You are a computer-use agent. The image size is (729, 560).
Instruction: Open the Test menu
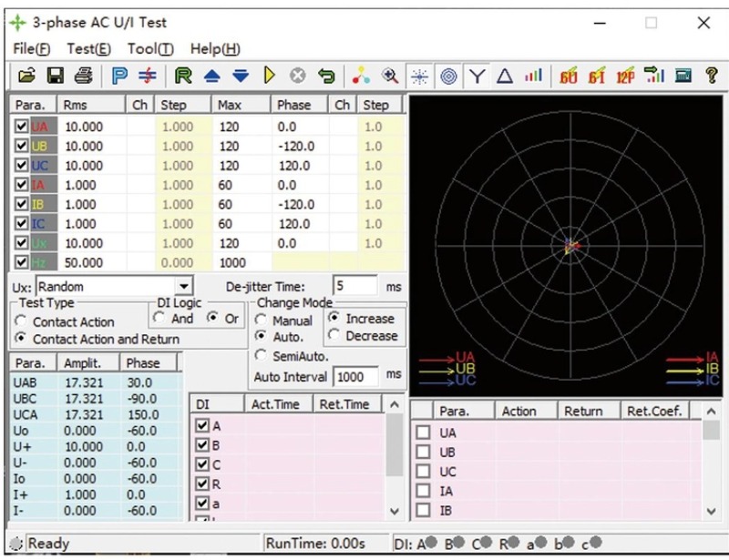[x=88, y=48]
